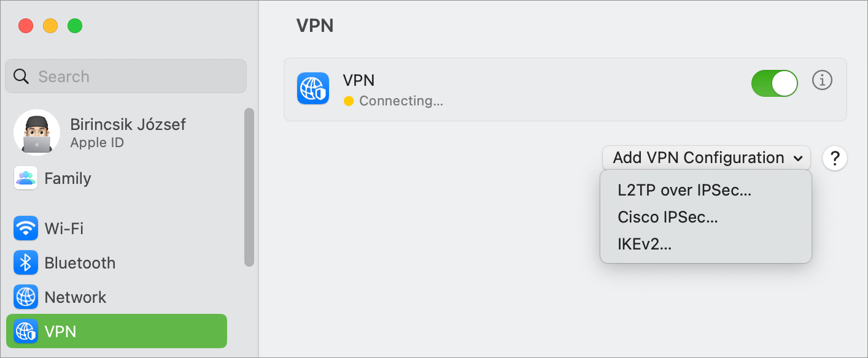Click the Wi-Fi icon in the sidebar
Viewport: 868px width, 358px height.
point(26,229)
